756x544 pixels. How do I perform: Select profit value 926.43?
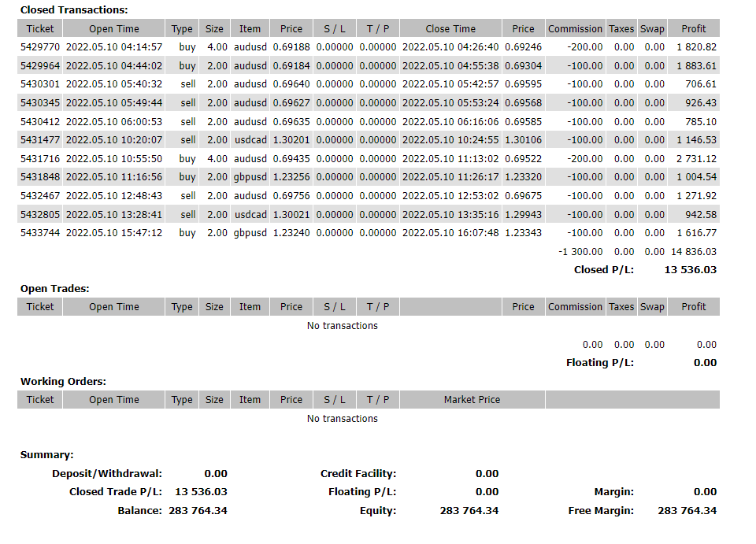tap(701, 102)
